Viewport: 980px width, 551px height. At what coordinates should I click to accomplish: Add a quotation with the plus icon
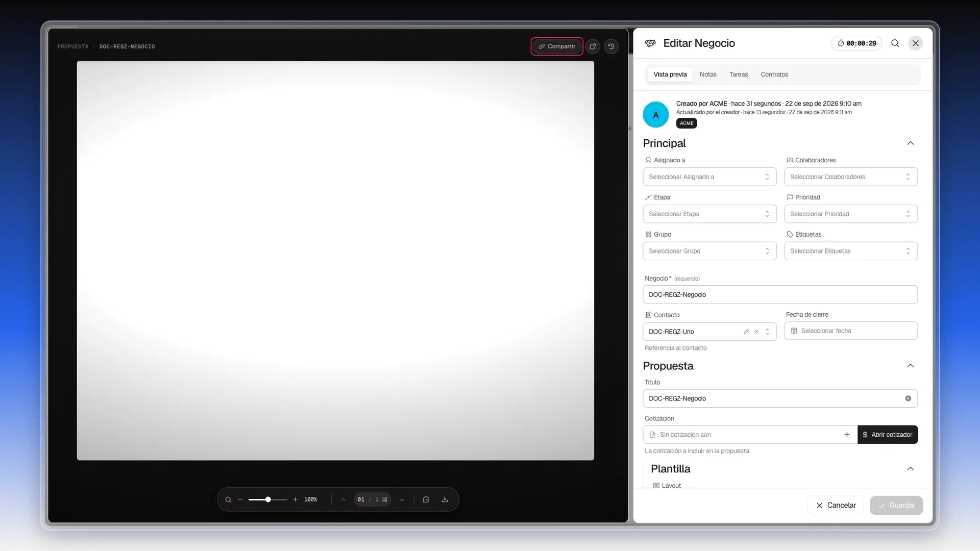pos(847,435)
